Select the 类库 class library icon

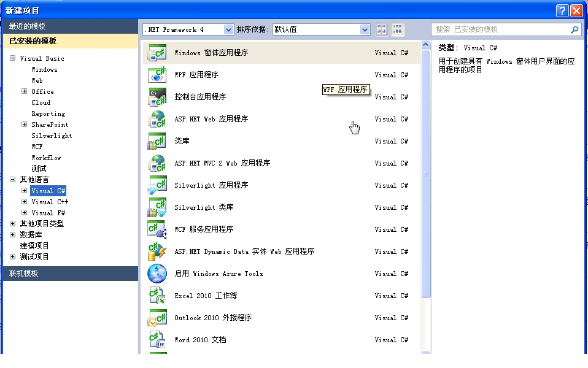[x=157, y=141]
